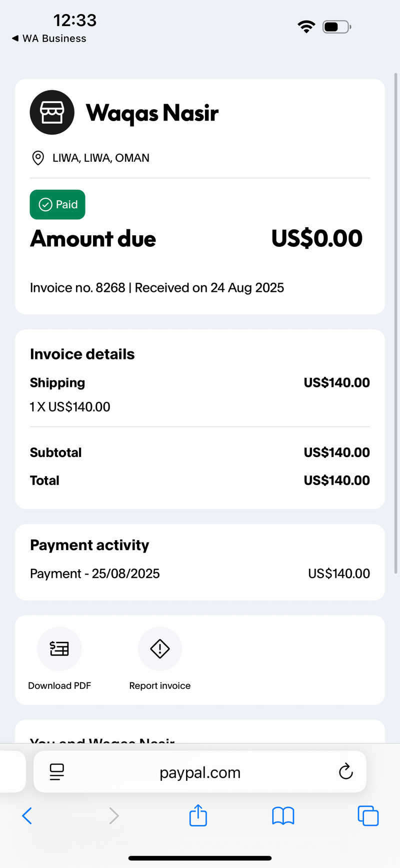
Task: Tap the battery indicator in status bar
Action: tap(337, 27)
